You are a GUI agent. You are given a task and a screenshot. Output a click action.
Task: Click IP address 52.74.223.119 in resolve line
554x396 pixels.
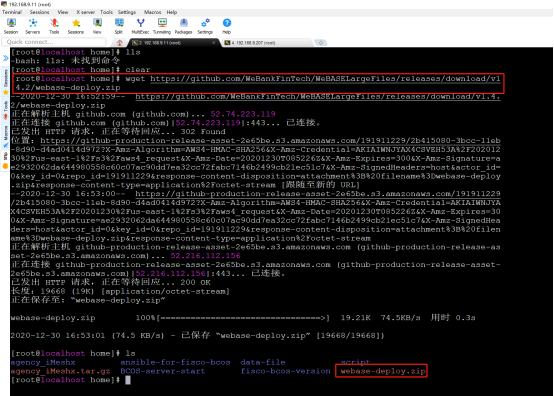243,114
